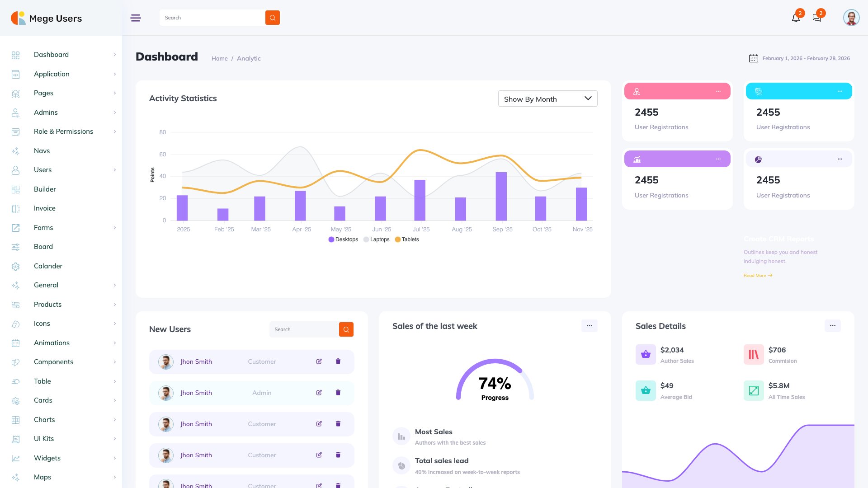Screen dimensions: 868x488
Task: Click the hamburger menu to collapse sidebar
Action: (x=135, y=18)
